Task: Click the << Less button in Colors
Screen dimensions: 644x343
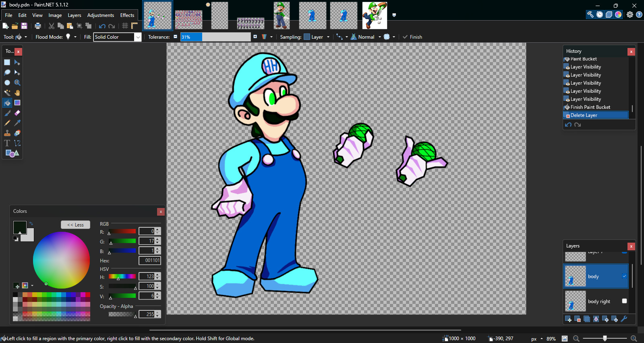Action: tap(75, 225)
